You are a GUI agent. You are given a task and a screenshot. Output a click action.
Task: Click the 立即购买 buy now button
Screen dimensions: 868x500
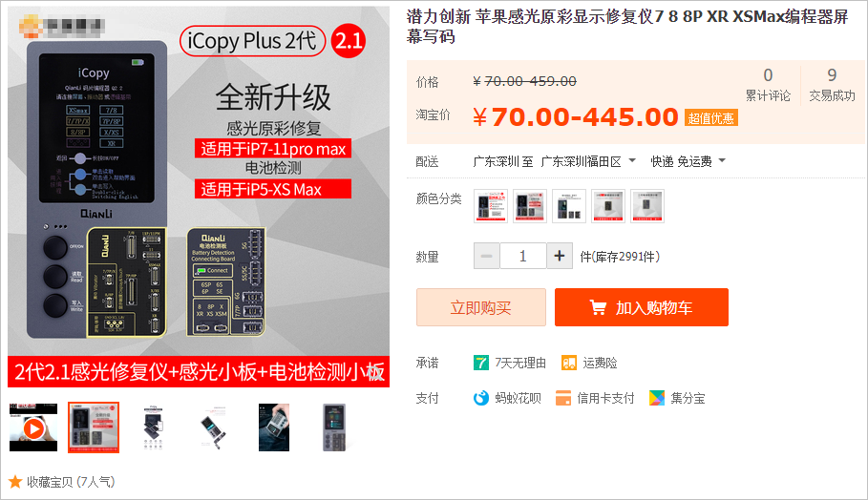(x=481, y=307)
